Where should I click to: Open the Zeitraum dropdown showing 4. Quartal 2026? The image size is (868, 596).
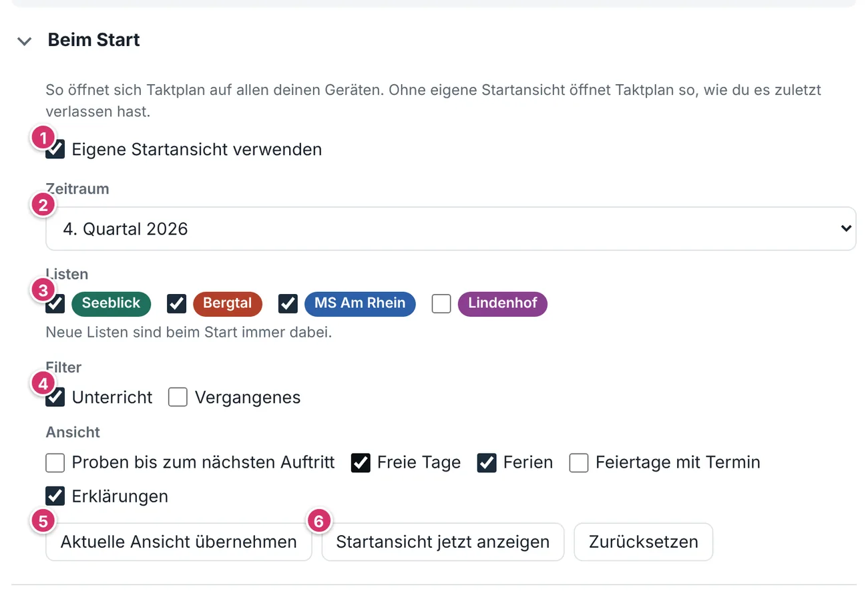(451, 229)
